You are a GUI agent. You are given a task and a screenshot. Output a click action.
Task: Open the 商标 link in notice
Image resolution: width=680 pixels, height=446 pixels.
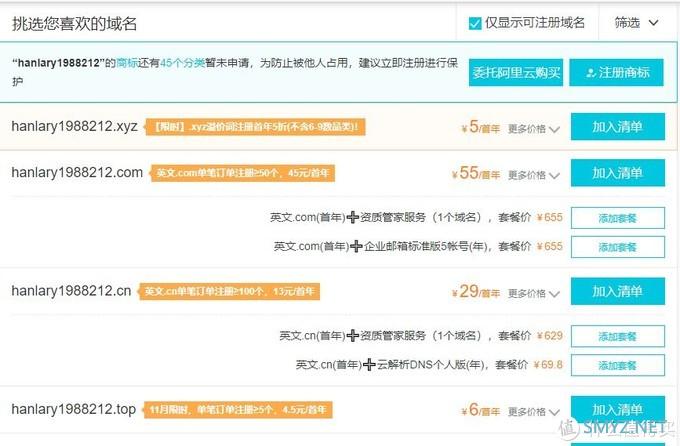click(x=127, y=63)
